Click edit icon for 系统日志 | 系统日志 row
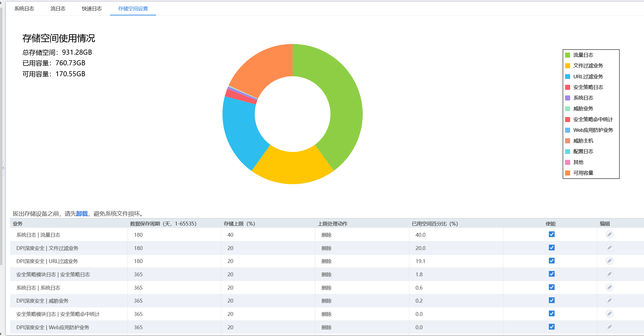The image size is (644, 336). [609, 288]
